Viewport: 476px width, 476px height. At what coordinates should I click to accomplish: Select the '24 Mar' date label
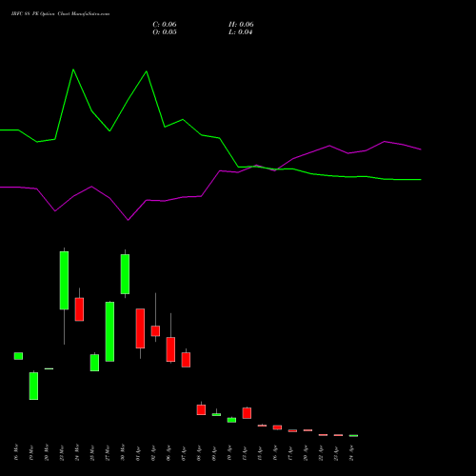[77, 452]
